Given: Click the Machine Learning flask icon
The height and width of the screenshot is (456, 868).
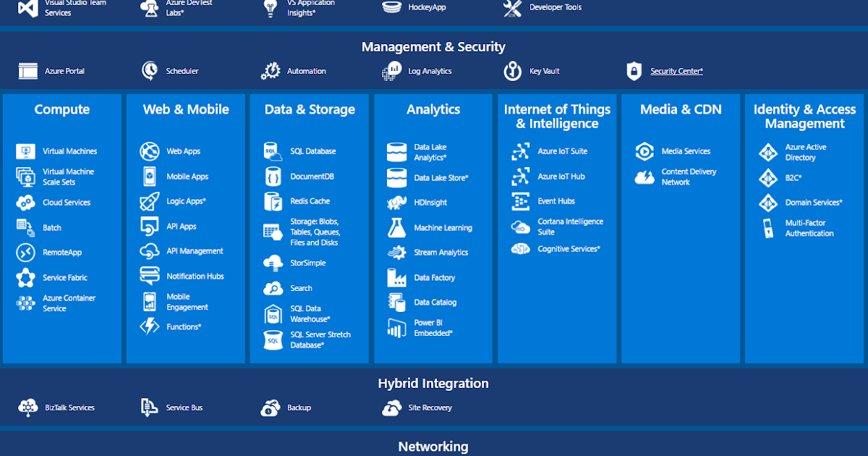Looking at the screenshot, I should pos(396,227).
